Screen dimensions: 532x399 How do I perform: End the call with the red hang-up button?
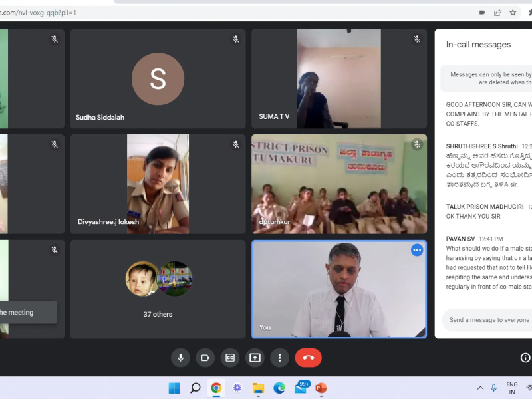click(308, 358)
